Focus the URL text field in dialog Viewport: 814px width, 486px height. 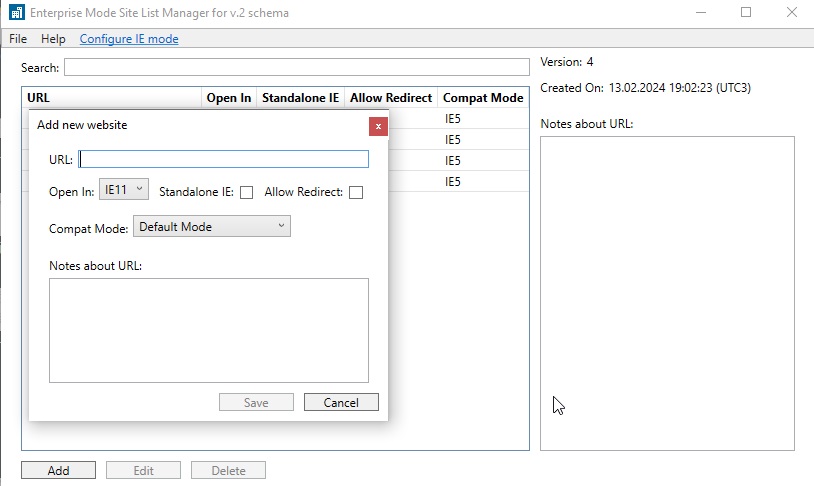[223, 159]
